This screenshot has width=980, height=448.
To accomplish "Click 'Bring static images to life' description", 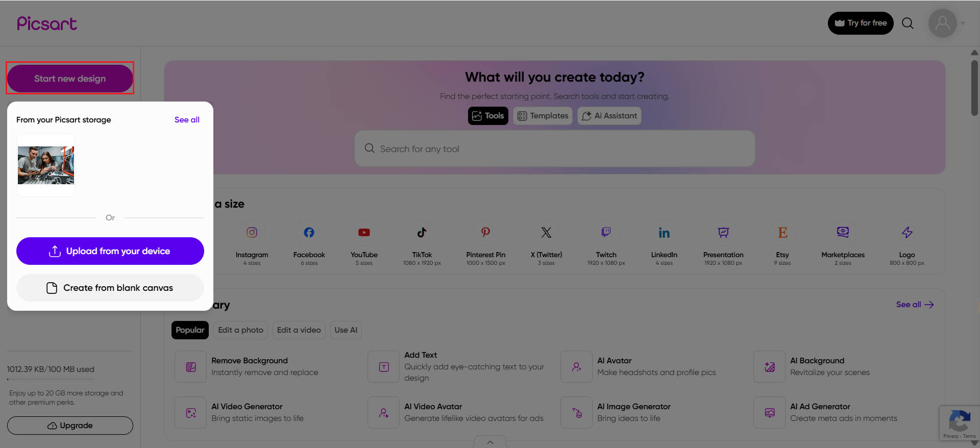I will [x=257, y=418].
